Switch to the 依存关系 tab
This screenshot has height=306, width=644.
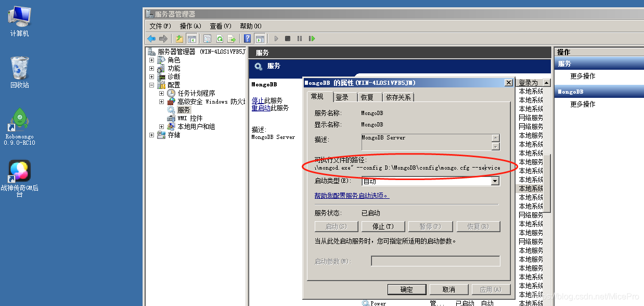(x=398, y=97)
